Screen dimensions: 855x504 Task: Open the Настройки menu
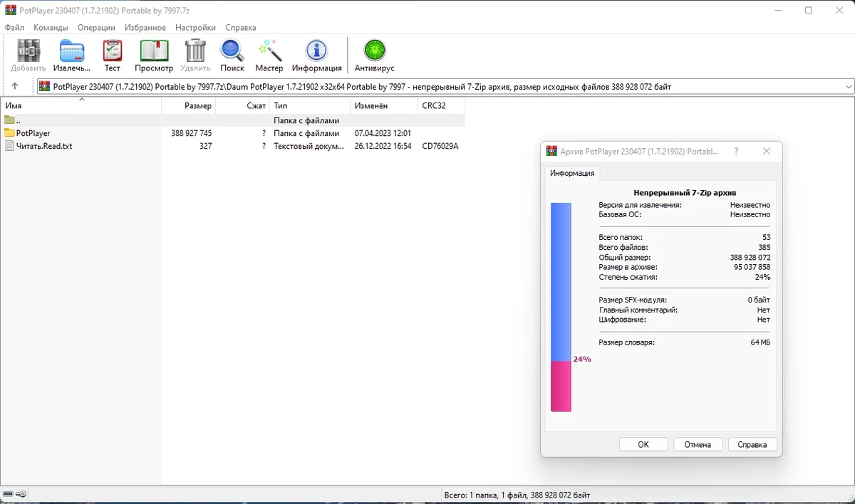[x=195, y=28]
